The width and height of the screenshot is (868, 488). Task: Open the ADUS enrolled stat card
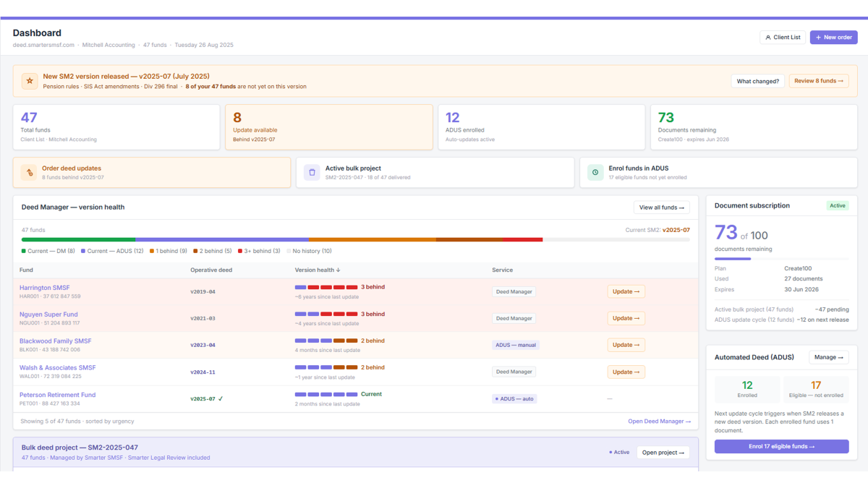(x=541, y=127)
